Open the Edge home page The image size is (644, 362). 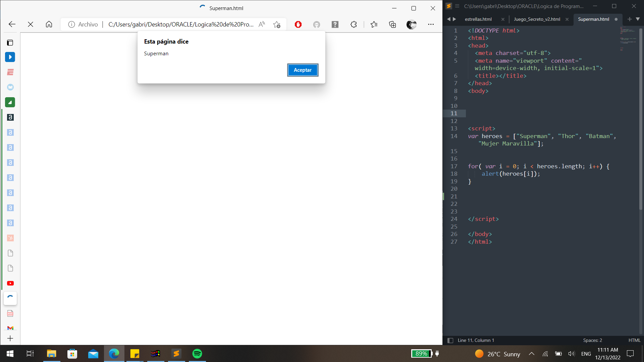(x=49, y=24)
